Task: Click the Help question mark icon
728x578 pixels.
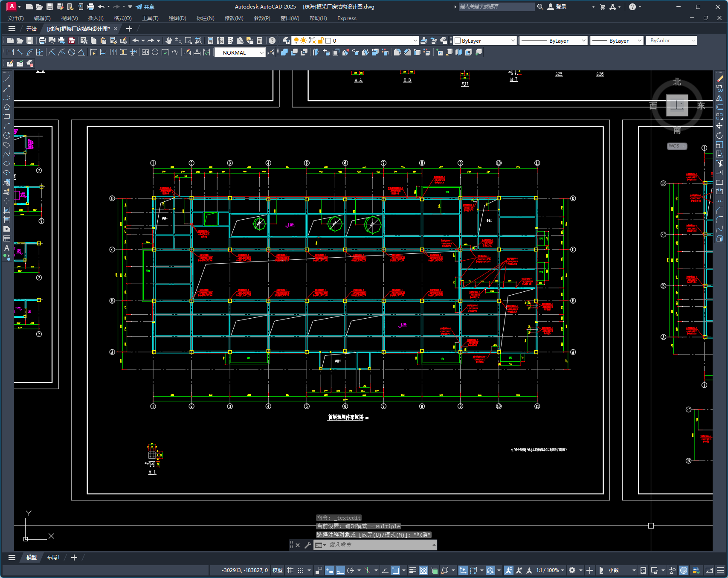Action: 272,41
